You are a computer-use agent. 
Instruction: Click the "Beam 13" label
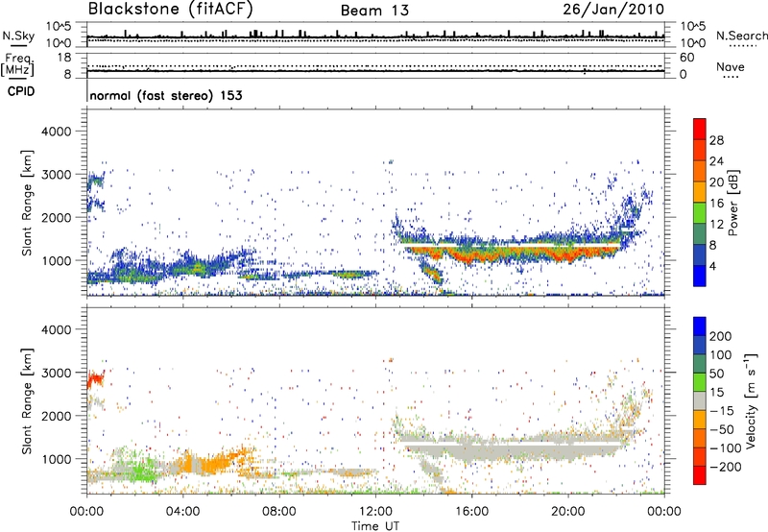click(x=374, y=11)
